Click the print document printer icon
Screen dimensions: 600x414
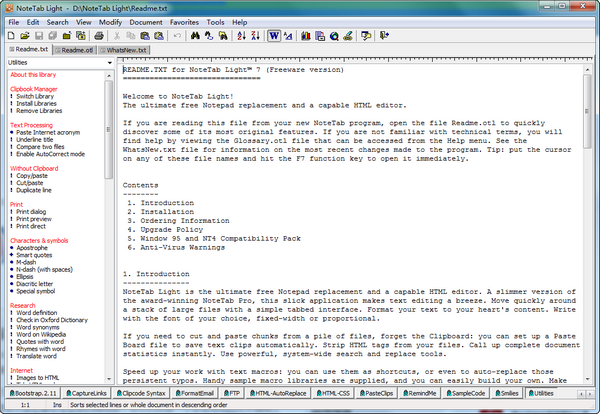pos(99,36)
